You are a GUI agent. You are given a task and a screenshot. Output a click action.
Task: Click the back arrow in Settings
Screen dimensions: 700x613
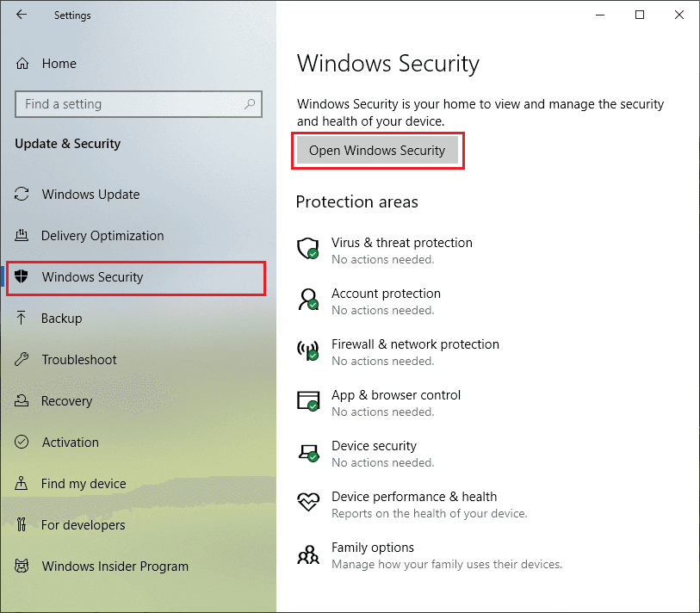(x=21, y=15)
